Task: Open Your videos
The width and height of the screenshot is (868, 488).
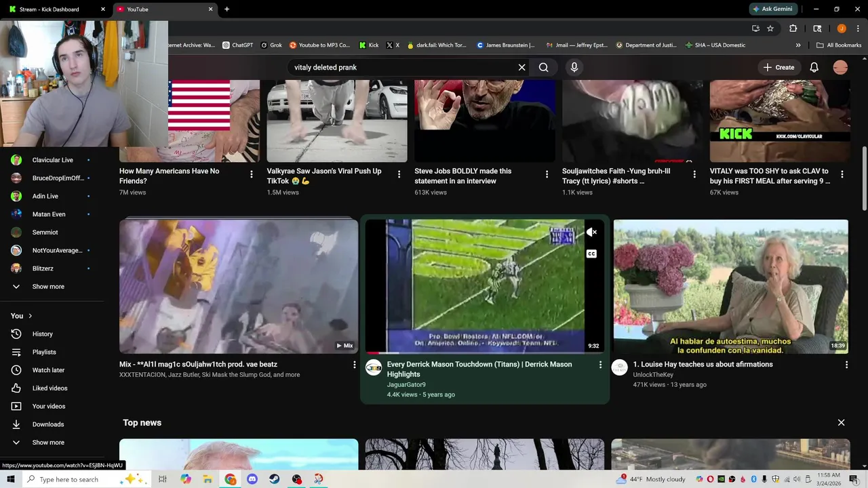Action: (x=49, y=406)
